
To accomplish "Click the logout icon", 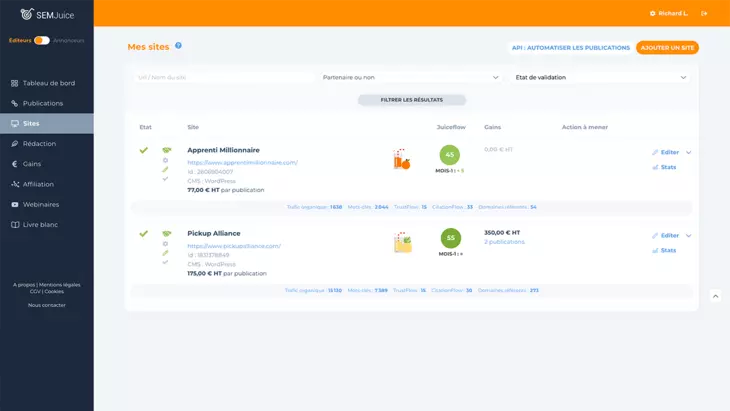I will click(704, 13).
